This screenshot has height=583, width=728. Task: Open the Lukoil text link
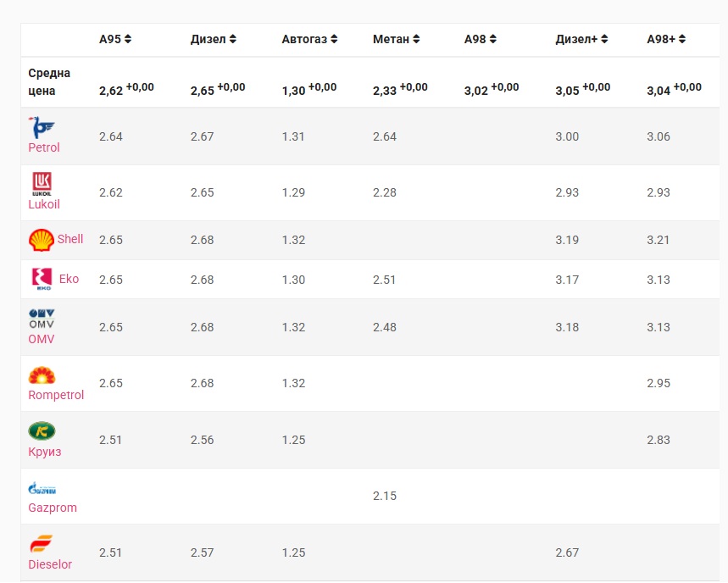click(44, 204)
